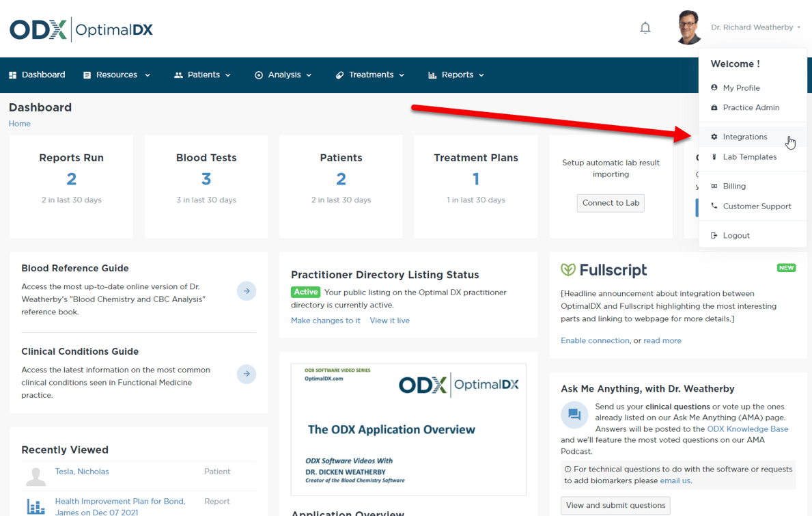Viewport: 812px width, 516px height.
Task: Click the Treatment Plans count 1
Action: [x=476, y=179]
